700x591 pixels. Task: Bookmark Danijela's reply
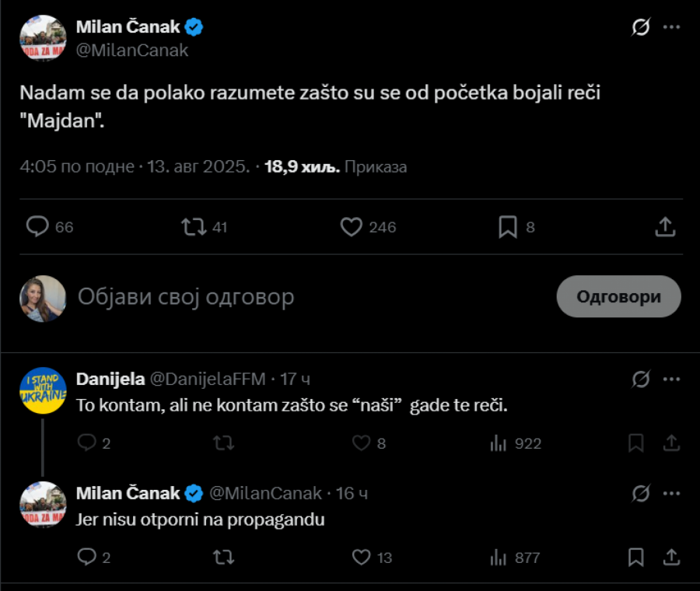635,443
